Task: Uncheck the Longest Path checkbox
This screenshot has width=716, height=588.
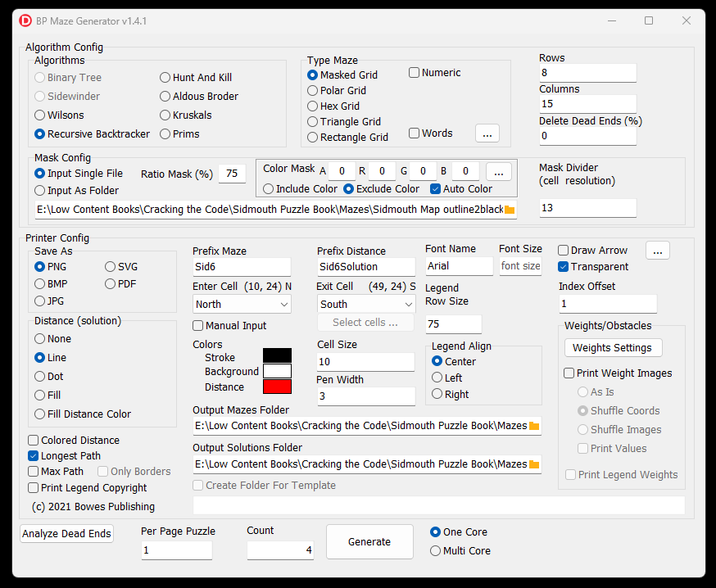Action: [34, 456]
